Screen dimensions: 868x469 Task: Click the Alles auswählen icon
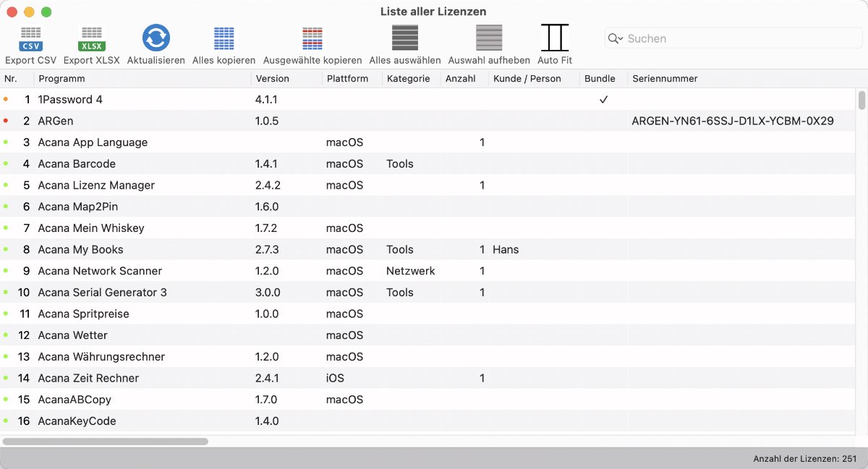405,38
